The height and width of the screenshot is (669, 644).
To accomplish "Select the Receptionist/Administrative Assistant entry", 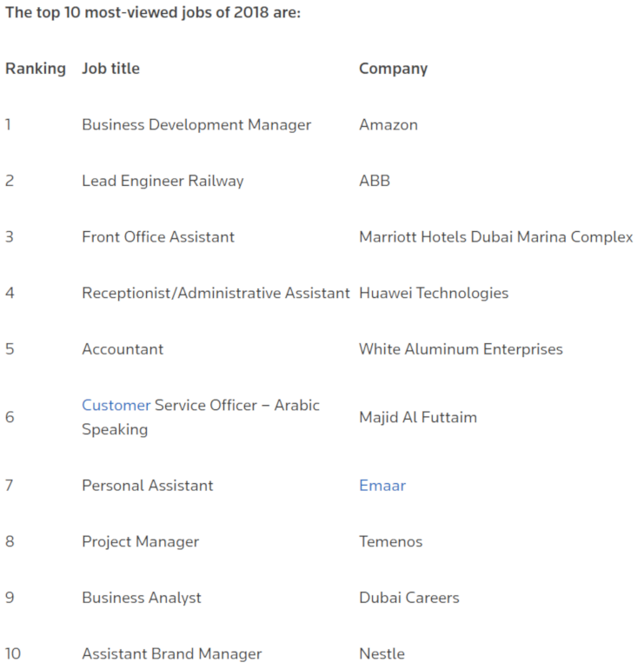I will point(216,293).
